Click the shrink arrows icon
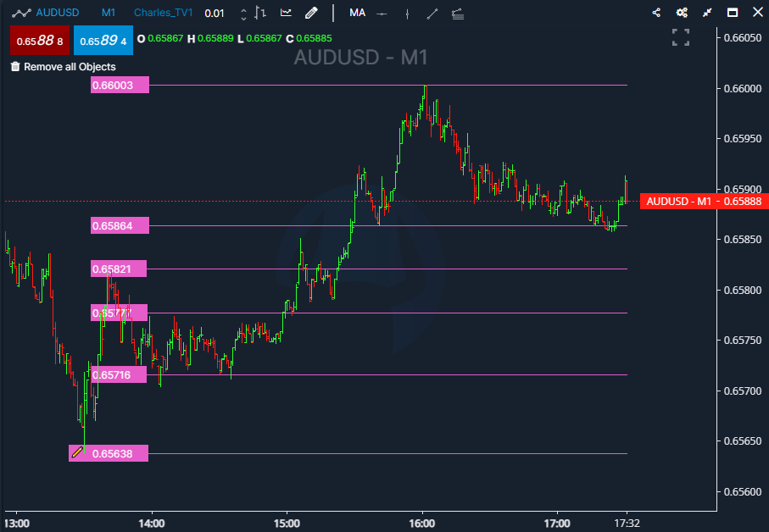This screenshot has width=769, height=532. [x=707, y=13]
